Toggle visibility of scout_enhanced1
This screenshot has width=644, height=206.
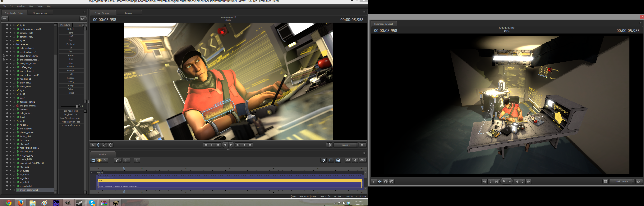7,52
